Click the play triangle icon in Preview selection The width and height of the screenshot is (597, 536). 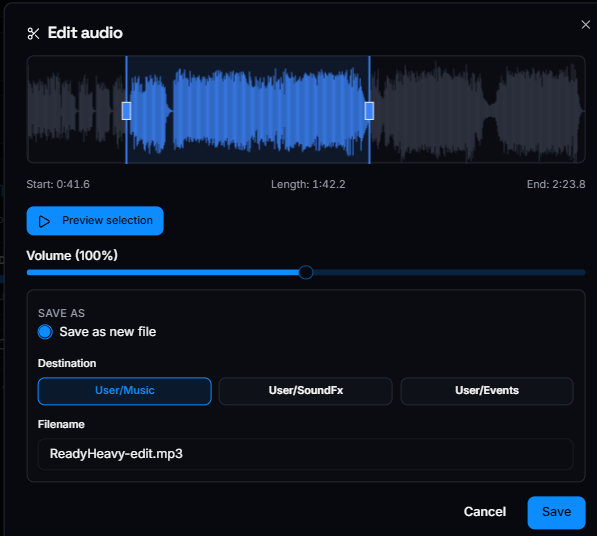(44, 221)
